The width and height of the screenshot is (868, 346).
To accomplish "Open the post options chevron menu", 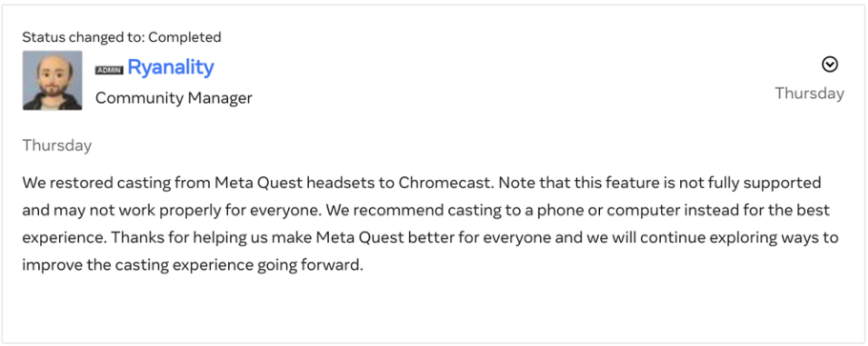I will [829, 65].
